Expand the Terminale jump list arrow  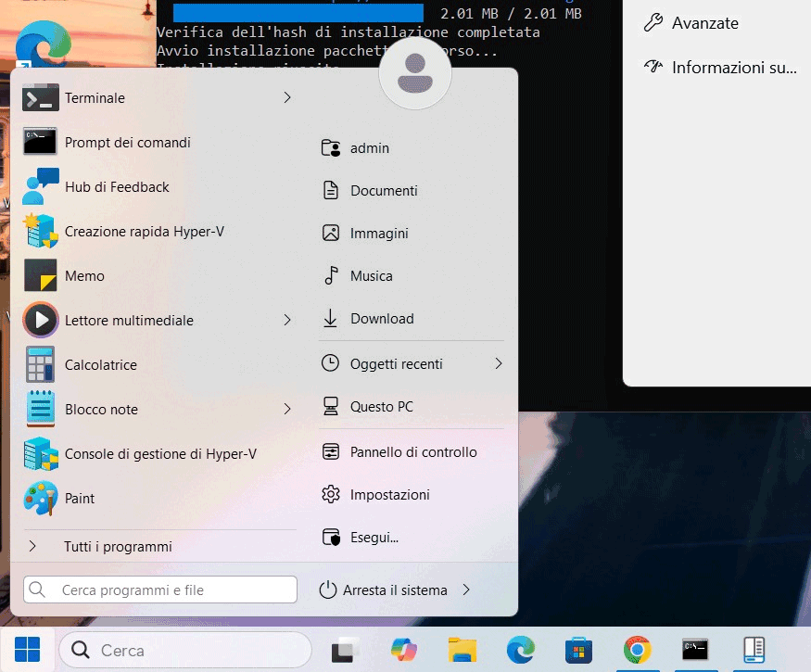[287, 97]
